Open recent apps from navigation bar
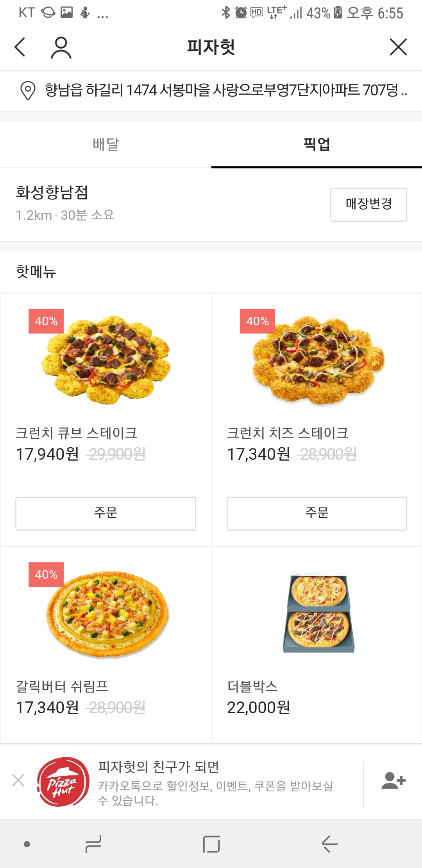This screenshot has width=422, height=868. [93, 844]
